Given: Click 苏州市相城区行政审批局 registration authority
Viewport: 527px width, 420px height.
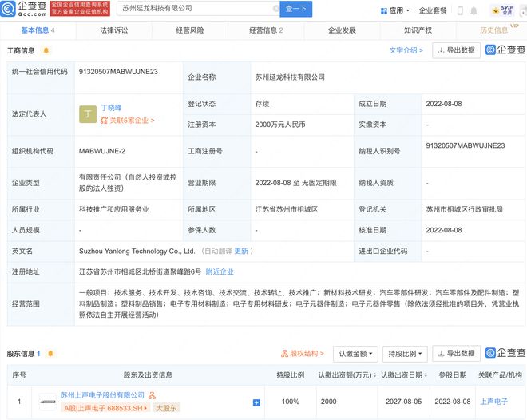Looking at the screenshot, I should [x=464, y=209].
